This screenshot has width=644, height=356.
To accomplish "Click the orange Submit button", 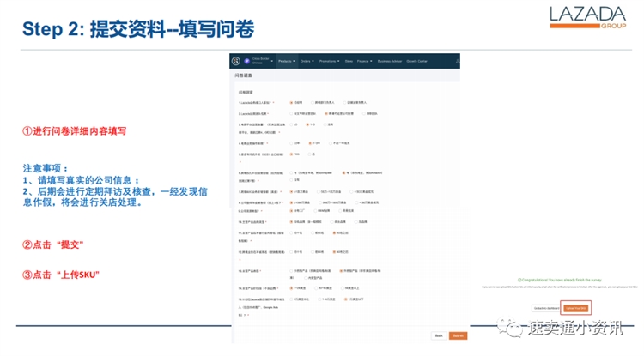I will 458,336.
